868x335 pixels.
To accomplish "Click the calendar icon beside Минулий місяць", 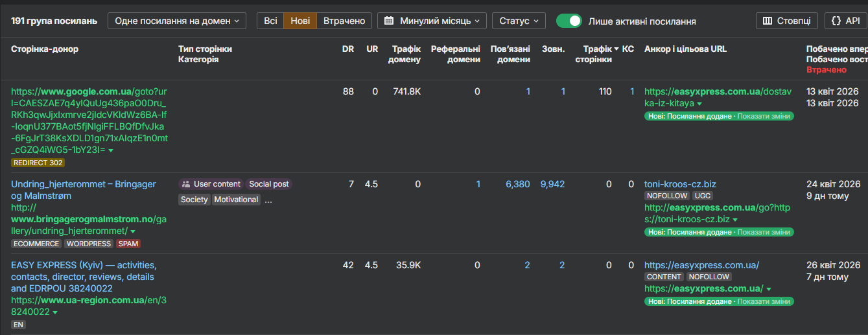I will pyautogui.click(x=389, y=21).
